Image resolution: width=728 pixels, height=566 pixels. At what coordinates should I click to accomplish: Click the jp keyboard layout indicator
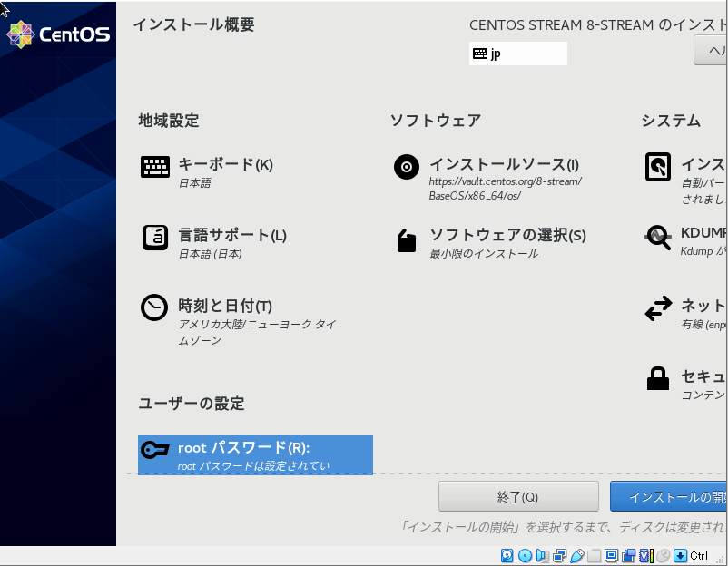click(517, 54)
